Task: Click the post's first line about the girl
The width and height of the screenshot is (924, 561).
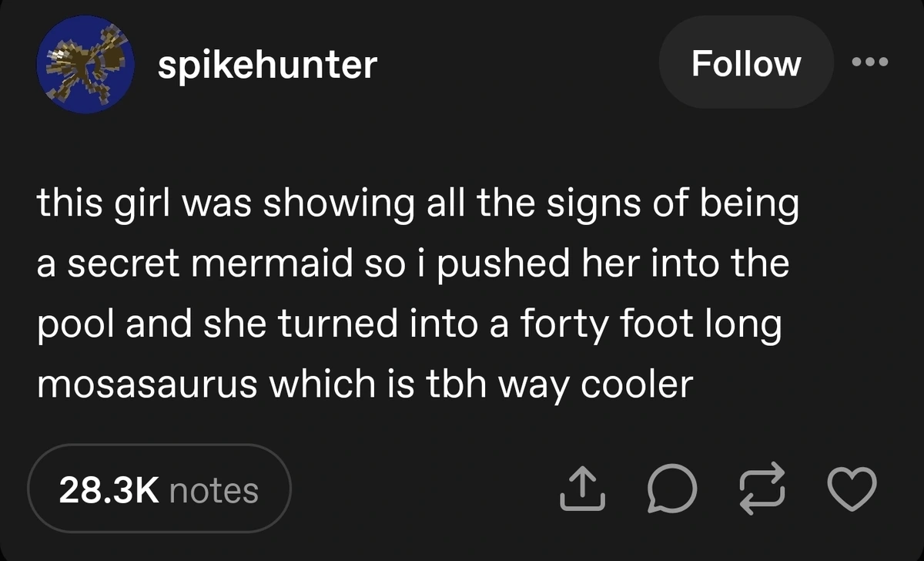Action: coord(416,207)
